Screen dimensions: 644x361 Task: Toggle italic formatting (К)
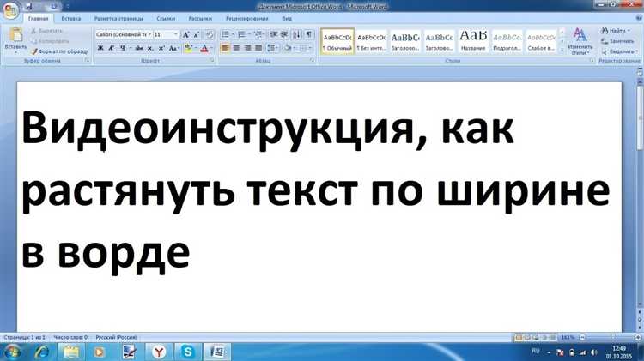click(x=112, y=48)
